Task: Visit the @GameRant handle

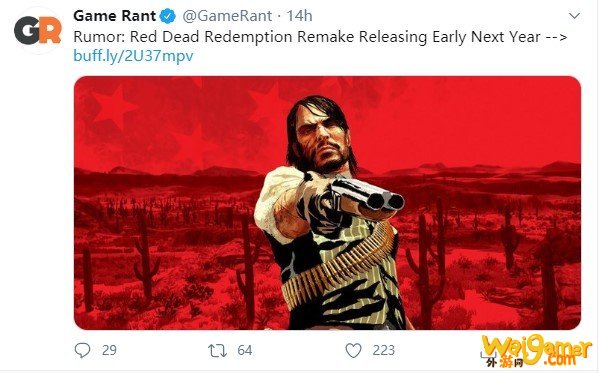Action: coord(227,16)
